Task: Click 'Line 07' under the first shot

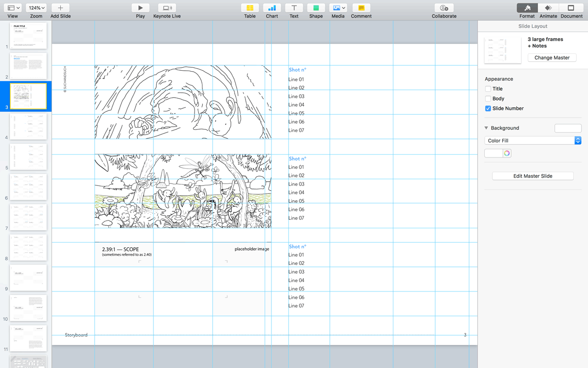Action: 296,130
